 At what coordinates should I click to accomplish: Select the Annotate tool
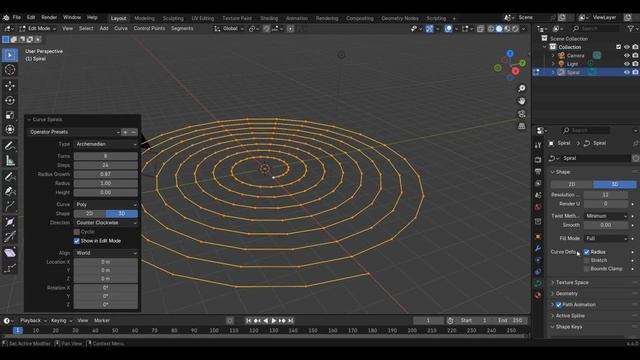10,146
